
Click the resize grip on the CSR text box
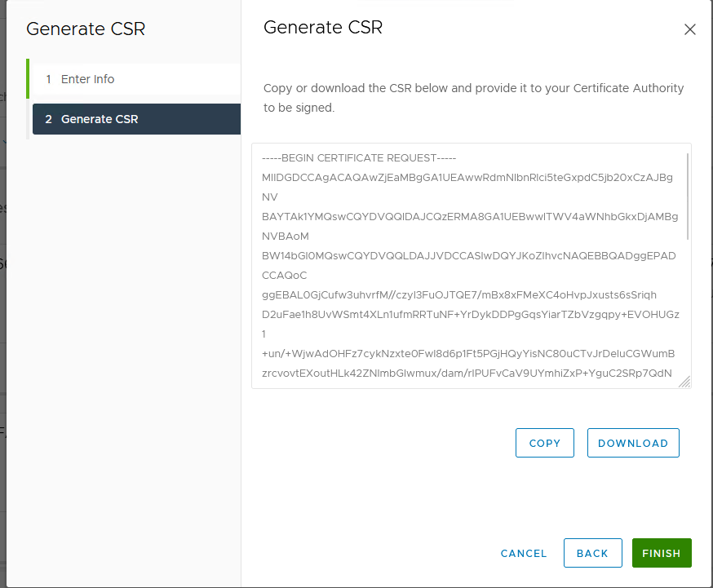[x=684, y=380]
